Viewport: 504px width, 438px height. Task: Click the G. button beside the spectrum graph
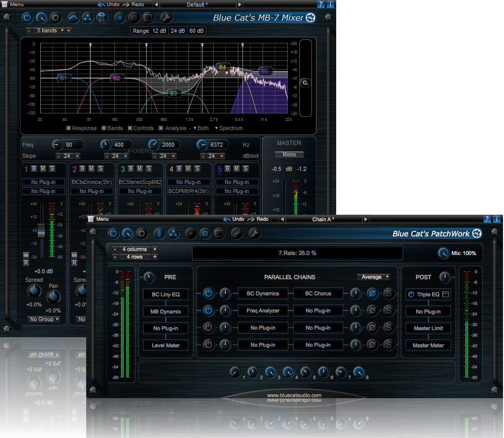pyautogui.click(x=306, y=83)
